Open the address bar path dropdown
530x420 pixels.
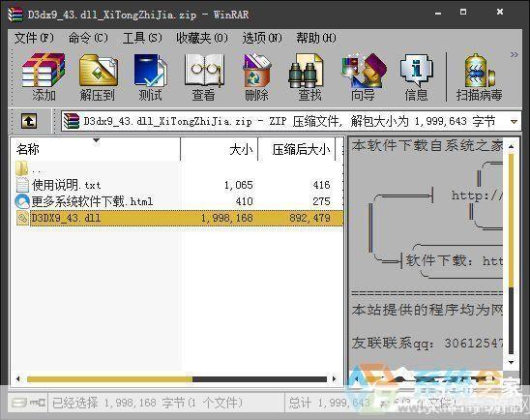click(x=515, y=121)
